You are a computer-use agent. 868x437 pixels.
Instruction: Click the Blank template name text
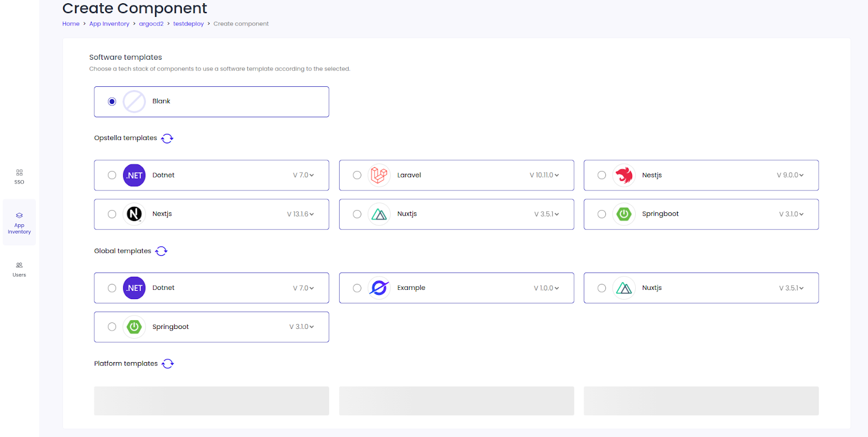coord(161,101)
